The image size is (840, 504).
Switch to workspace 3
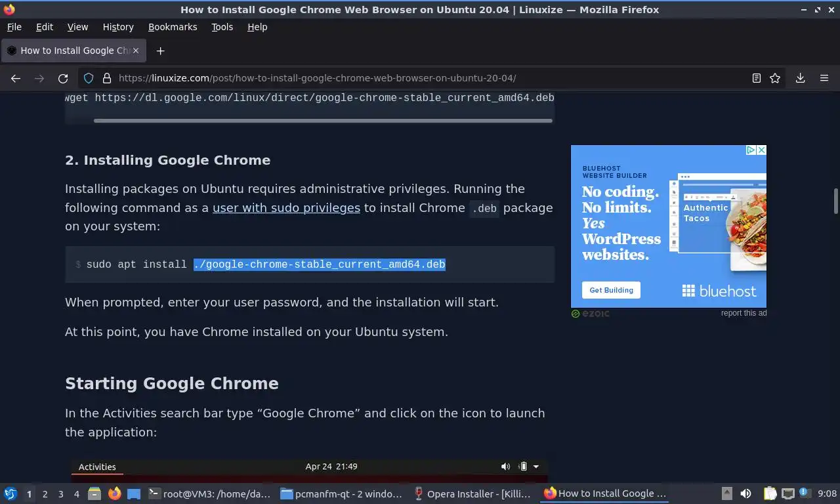(61, 494)
